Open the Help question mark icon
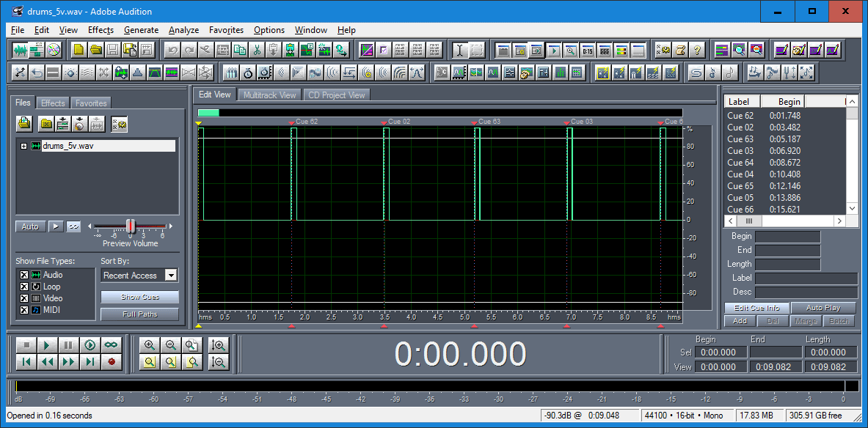The width and height of the screenshot is (868, 428). (x=697, y=51)
